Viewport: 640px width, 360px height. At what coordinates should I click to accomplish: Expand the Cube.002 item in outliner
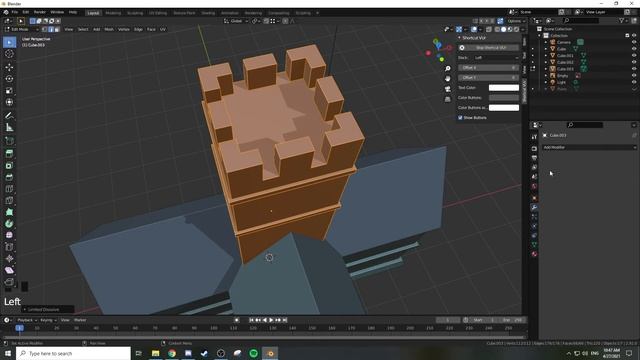546,62
